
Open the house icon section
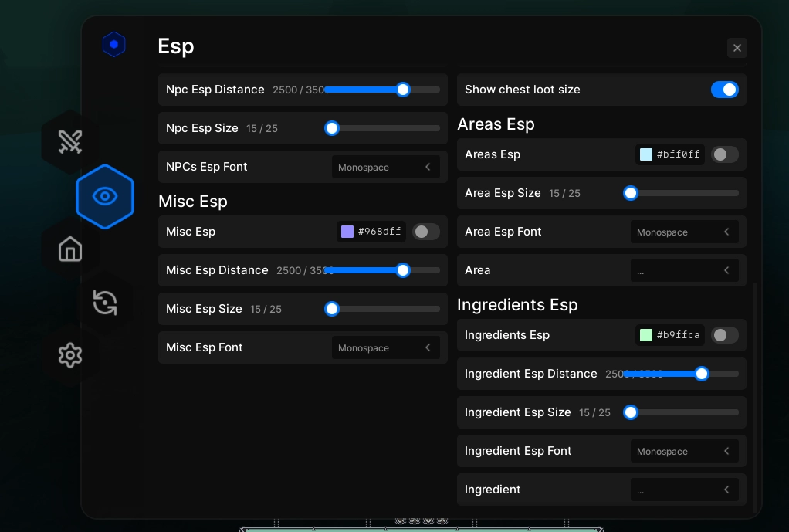[70, 249]
